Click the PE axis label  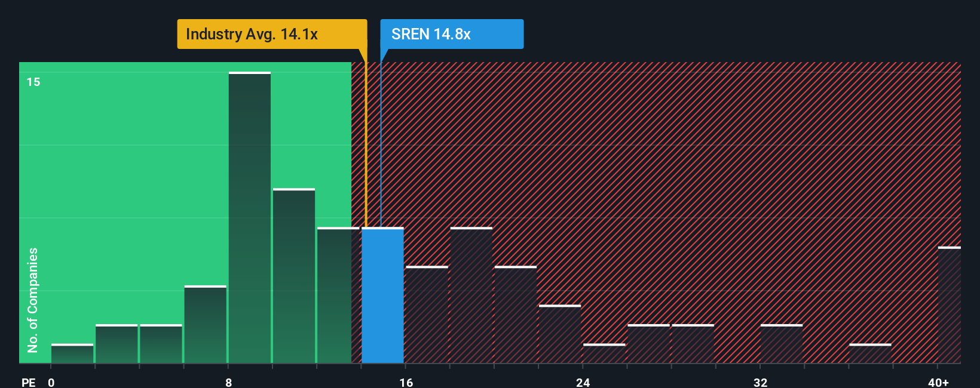(29, 382)
